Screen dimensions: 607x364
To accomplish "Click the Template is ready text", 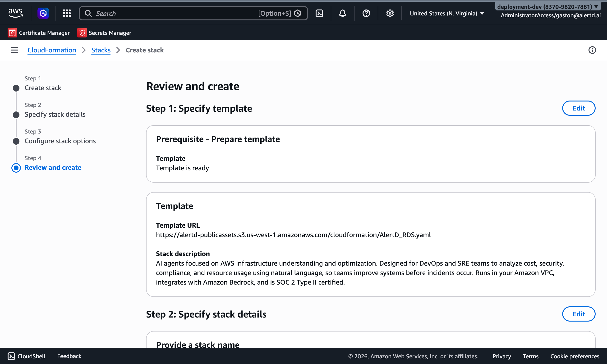I will point(183,168).
